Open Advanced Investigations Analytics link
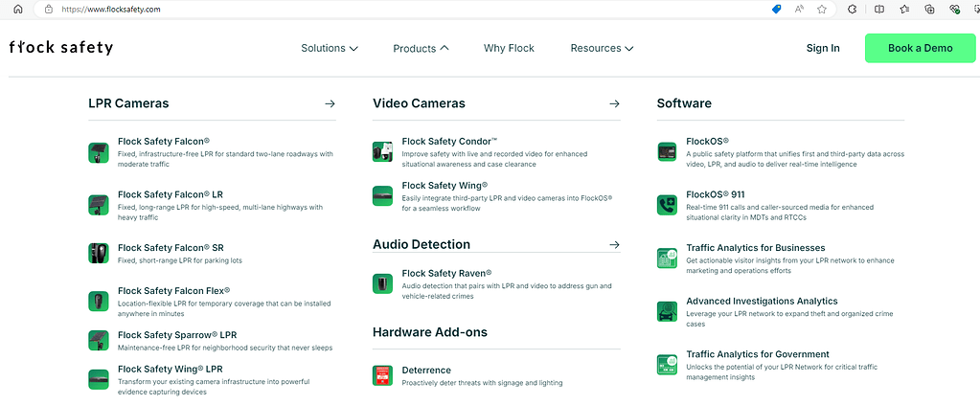This screenshot has height=405, width=980. tap(762, 301)
